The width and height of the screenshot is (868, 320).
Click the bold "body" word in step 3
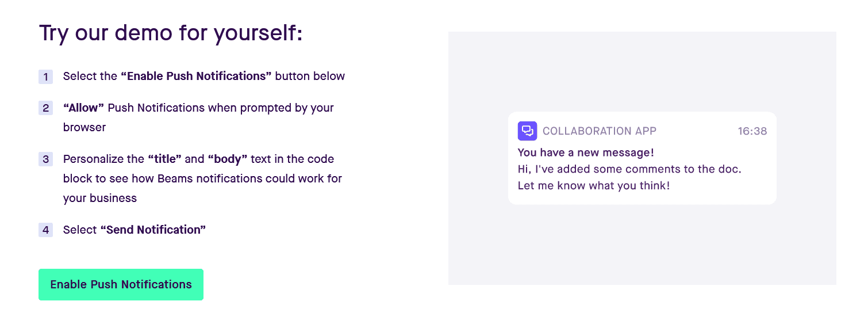(228, 159)
